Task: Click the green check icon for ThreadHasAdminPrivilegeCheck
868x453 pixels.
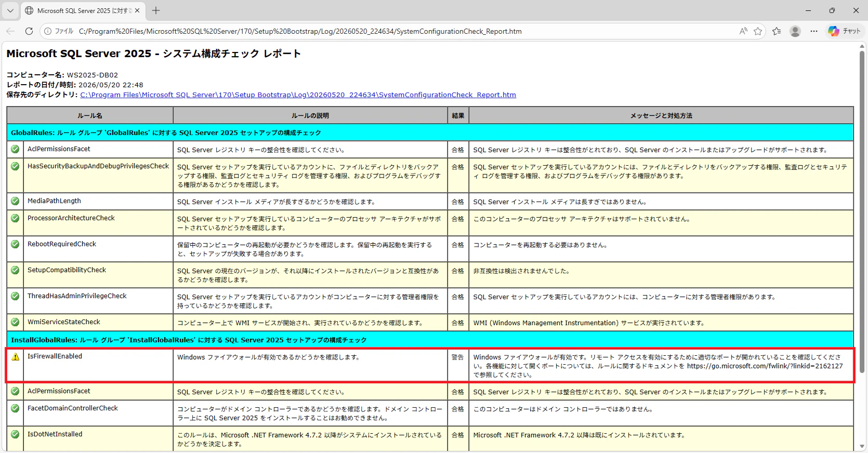Action: (x=15, y=296)
